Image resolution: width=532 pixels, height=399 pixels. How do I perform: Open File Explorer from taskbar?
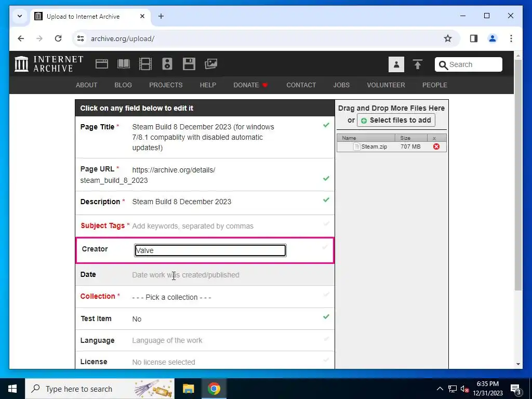(x=188, y=389)
